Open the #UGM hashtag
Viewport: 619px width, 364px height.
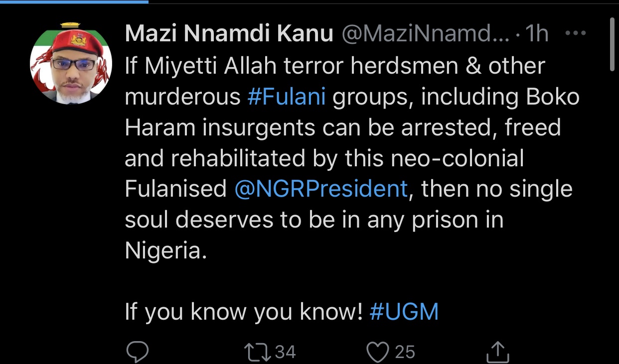pyautogui.click(x=404, y=312)
